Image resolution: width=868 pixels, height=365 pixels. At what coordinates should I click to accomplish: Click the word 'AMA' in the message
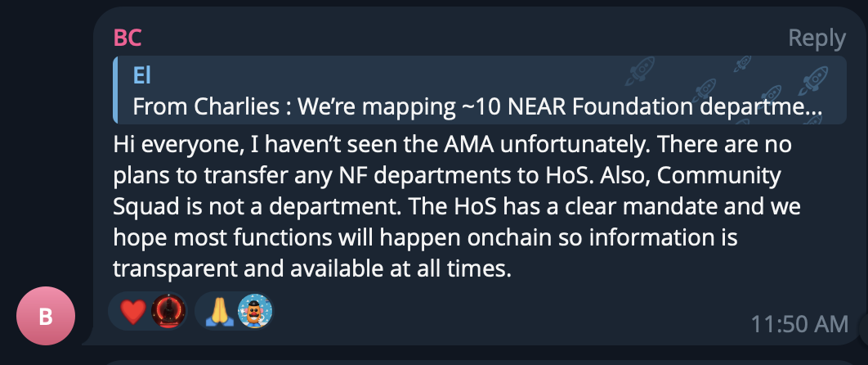point(469,144)
